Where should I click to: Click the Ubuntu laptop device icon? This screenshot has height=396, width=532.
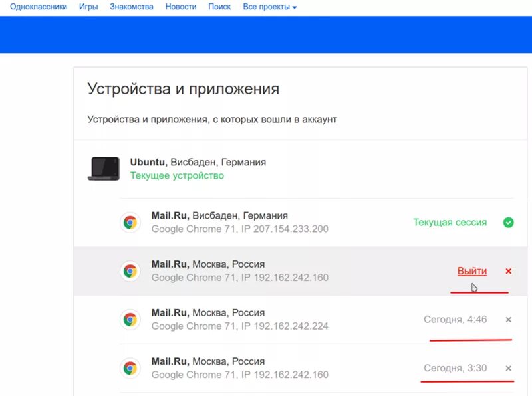coord(104,169)
